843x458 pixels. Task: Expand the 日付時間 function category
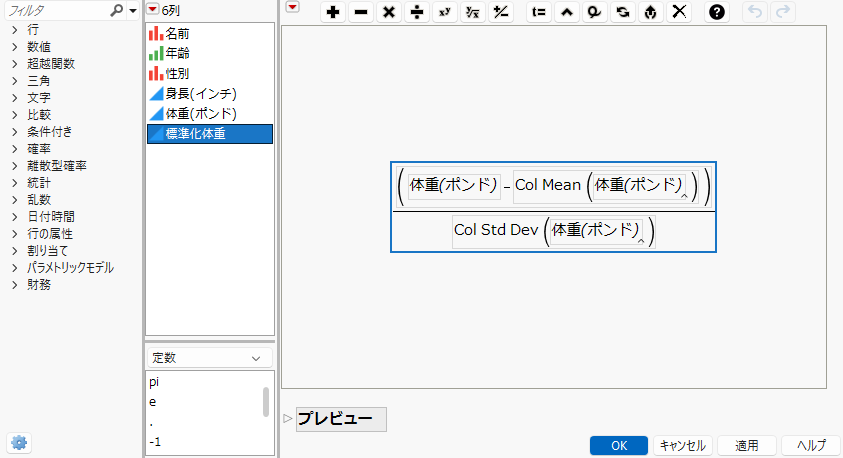(x=15, y=217)
